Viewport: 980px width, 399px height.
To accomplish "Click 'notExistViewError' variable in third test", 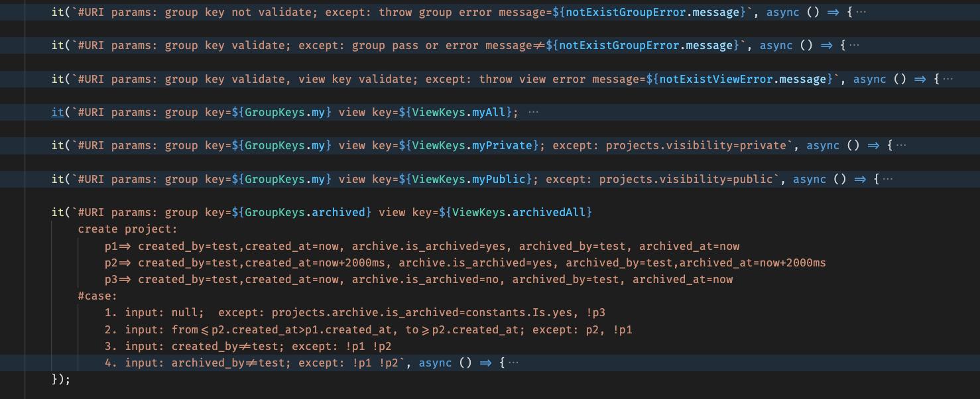I will [717, 79].
